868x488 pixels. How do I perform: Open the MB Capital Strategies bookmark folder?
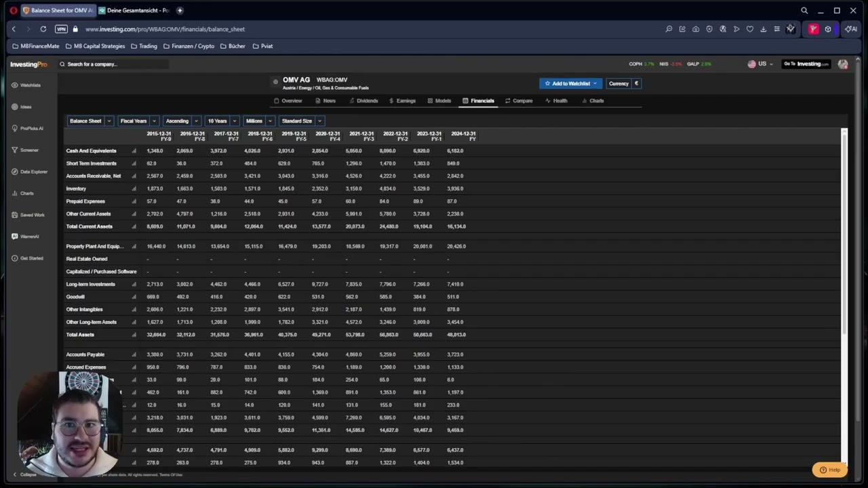[x=95, y=46]
